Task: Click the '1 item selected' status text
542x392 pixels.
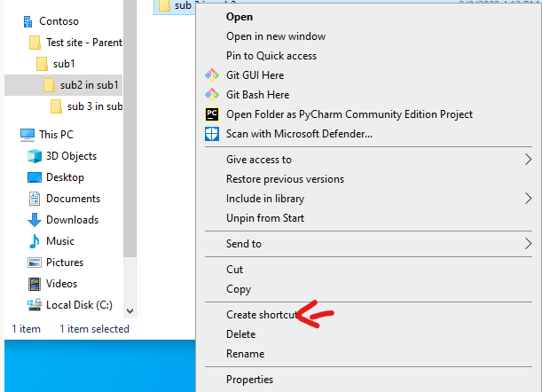Action: tap(95, 329)
